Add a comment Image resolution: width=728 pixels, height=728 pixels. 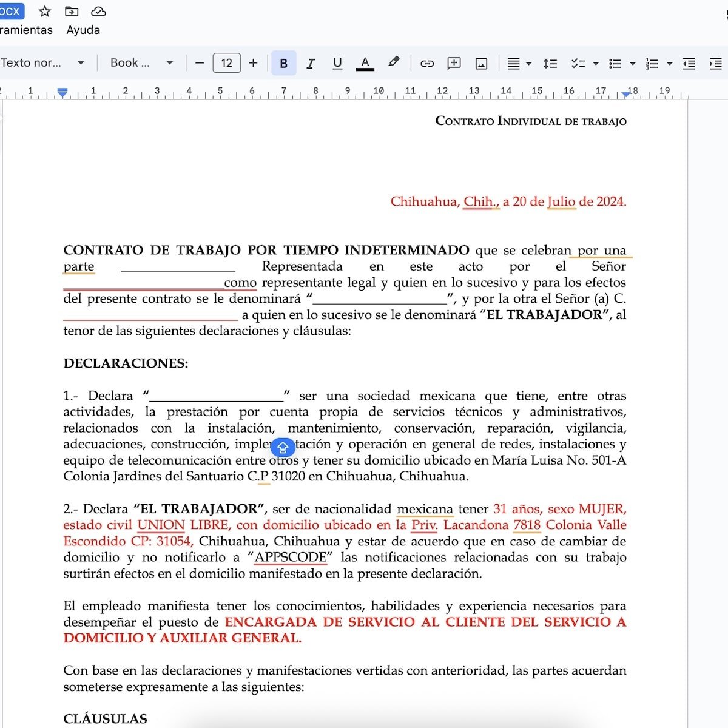tap(453, 62)
